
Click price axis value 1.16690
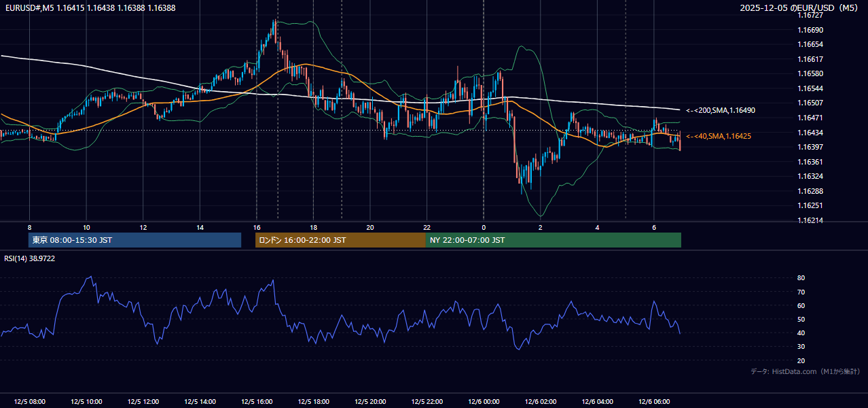[811, 30]
